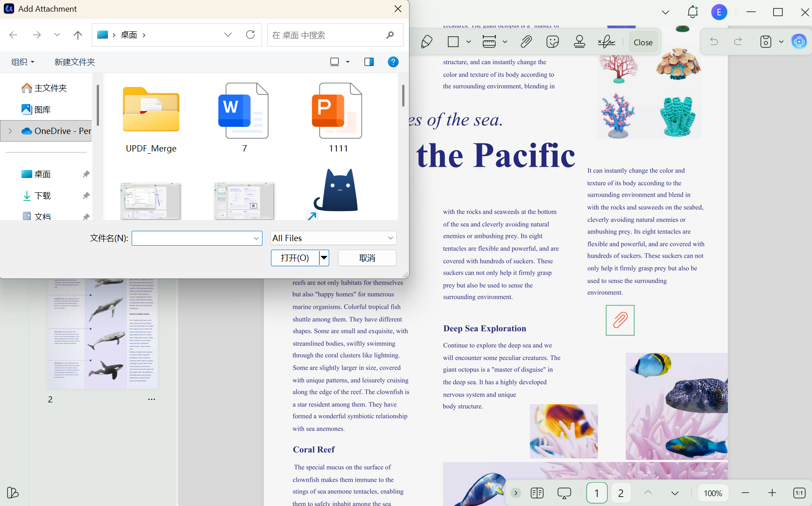
Task: Open the UPDF AI assistant icon
Action: pos(799,42)
